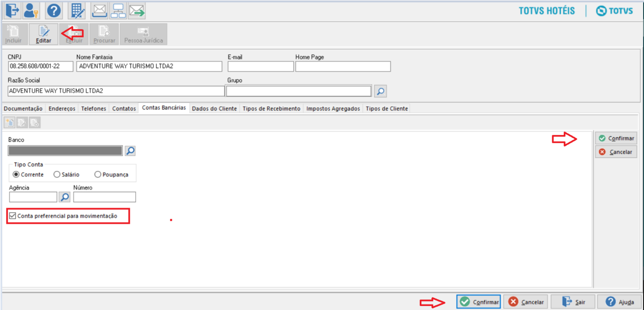Click the Ajuda button
Screen dimensions: 644x310
(x=620, y=301)
